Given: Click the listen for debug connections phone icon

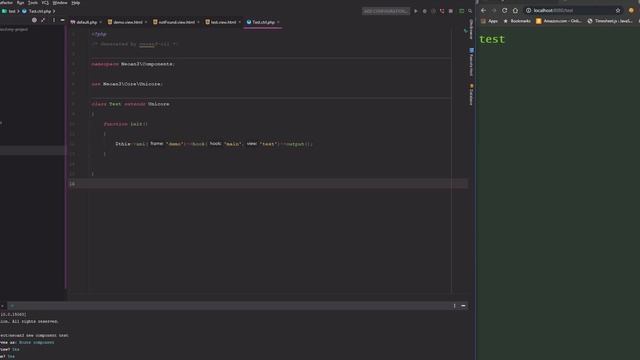Looking at the screenshot, I should pos(442,11).
